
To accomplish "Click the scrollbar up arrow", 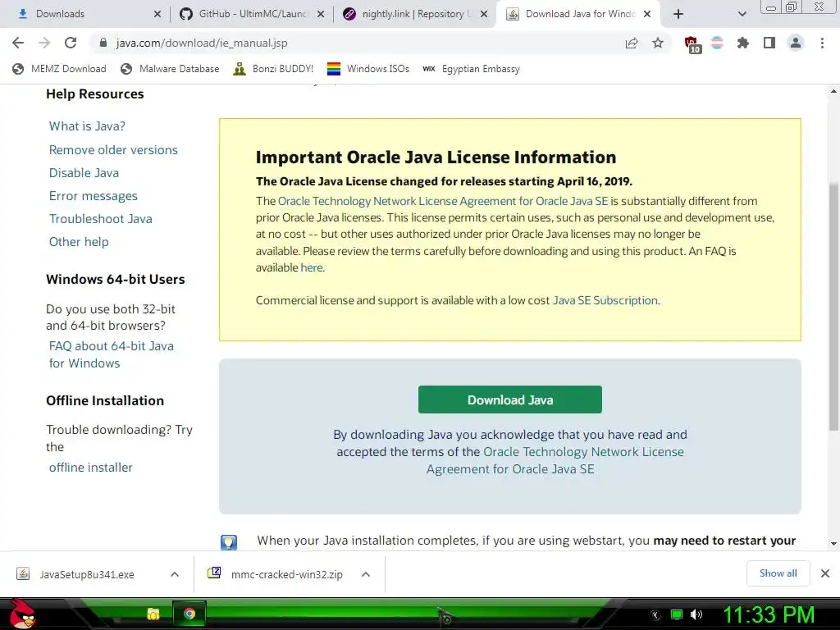I will 833,91.
